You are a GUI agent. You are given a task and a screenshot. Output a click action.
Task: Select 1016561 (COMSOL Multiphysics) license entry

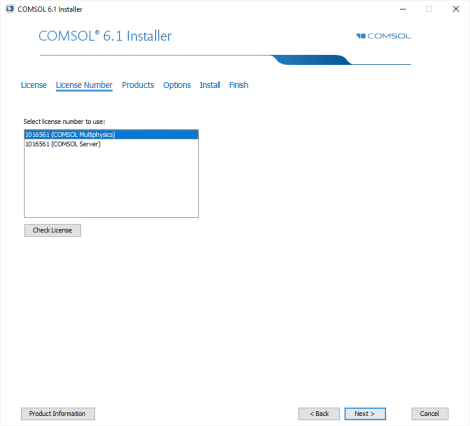click(111, 135)
